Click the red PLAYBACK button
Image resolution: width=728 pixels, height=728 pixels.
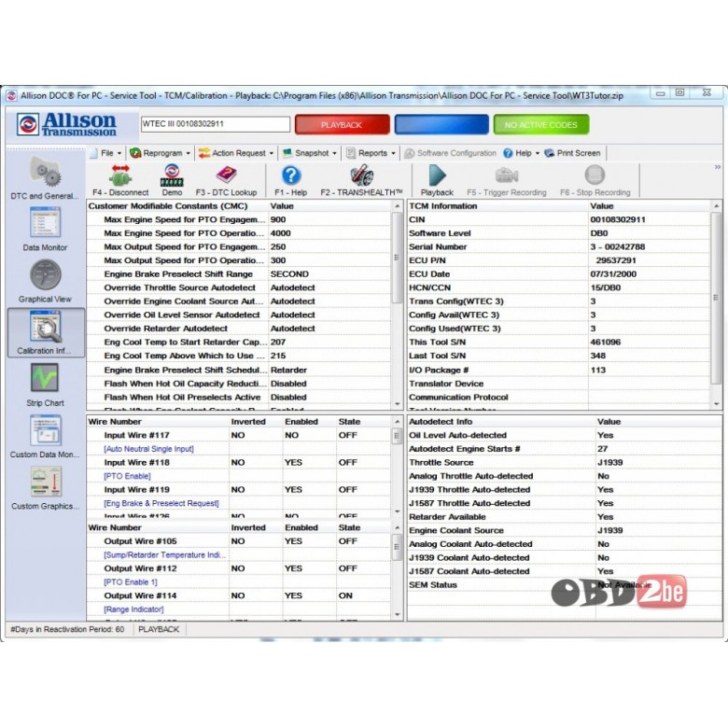pos(343,124)
